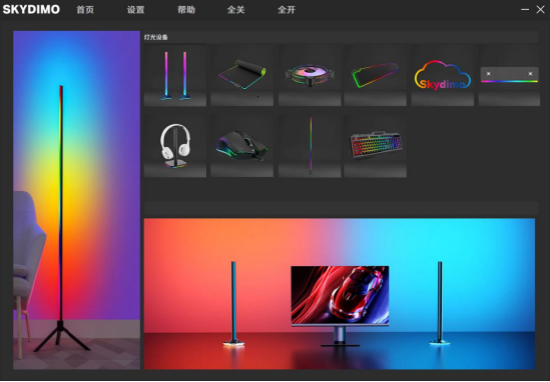The height and width of the screenshot is (382, 550).
Task: Pick the single vertical light bar device
Action: click(310, 146)
